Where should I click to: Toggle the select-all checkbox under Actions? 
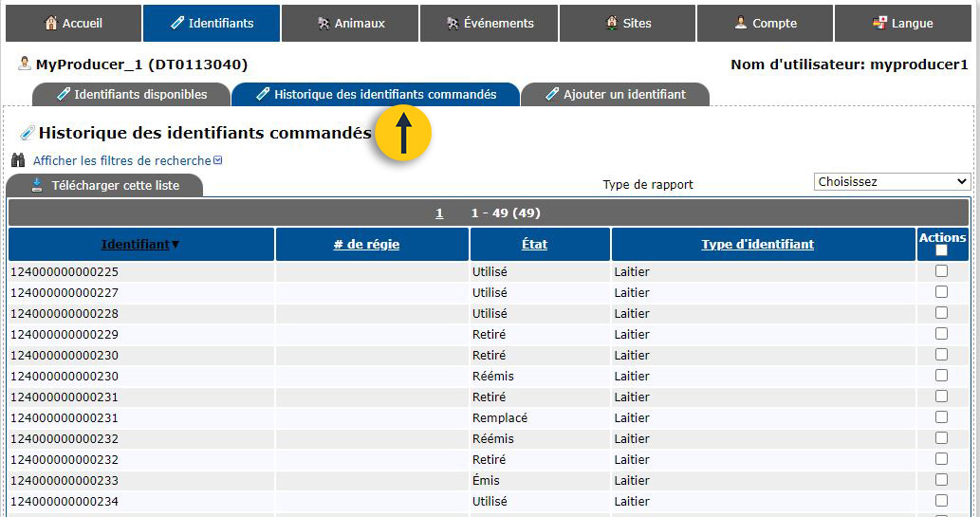coord(941,250)
